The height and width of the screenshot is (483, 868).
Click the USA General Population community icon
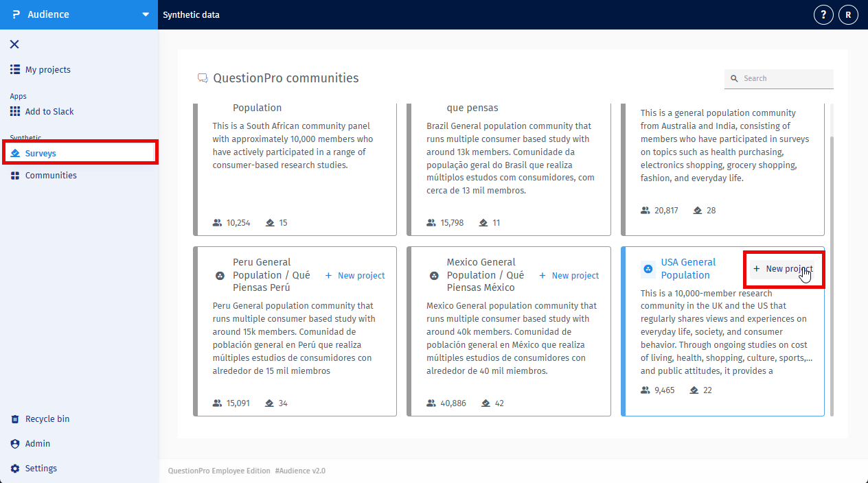[x=648, y=269]
